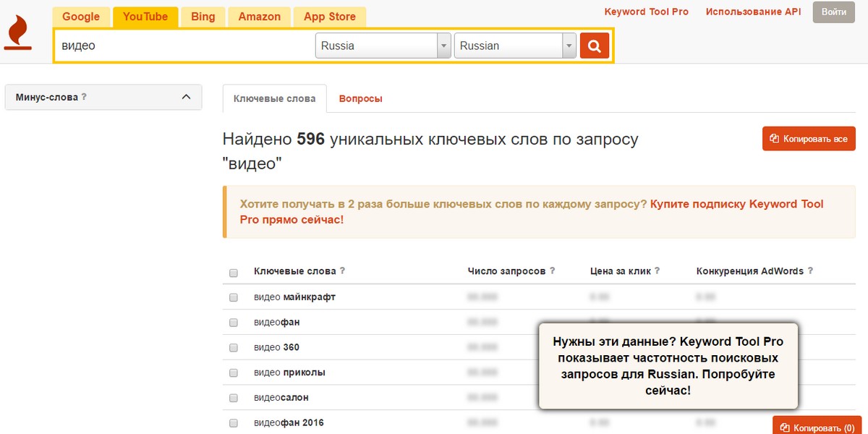Click the Keyword Tool flame logo

click(17, 33)
